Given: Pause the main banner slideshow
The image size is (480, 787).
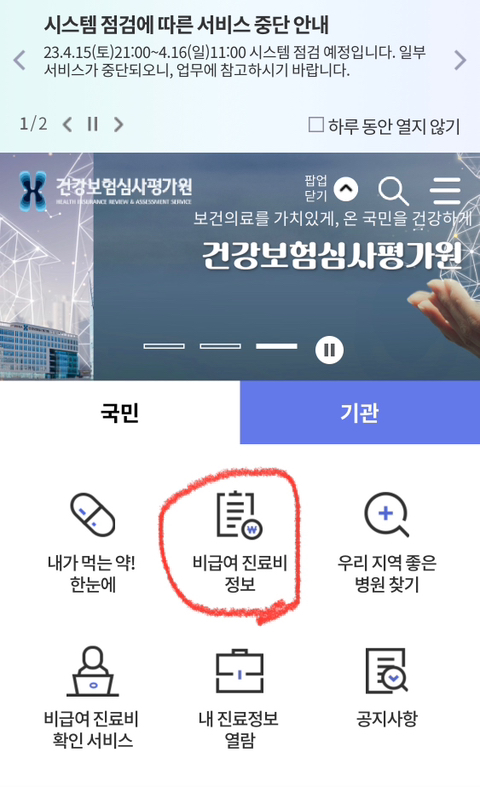Looking at the screenshot, I should 329,349.
